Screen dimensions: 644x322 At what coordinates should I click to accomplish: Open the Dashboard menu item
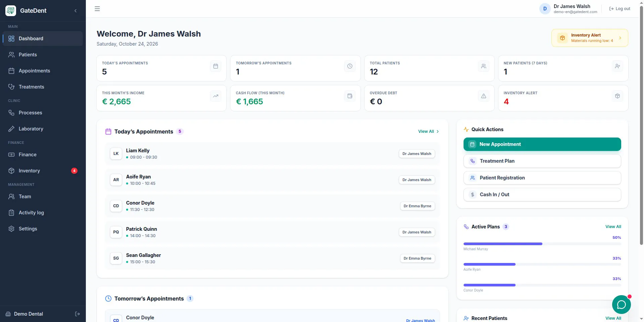click(43, 39)
